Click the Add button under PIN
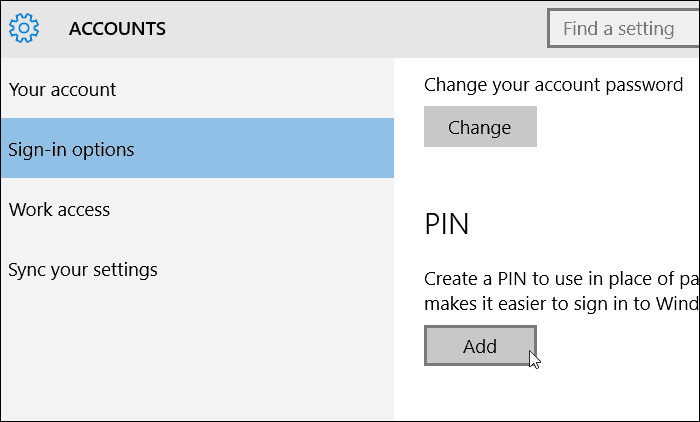The width and height of the screenshot is (700, 422). coord(480,346)
